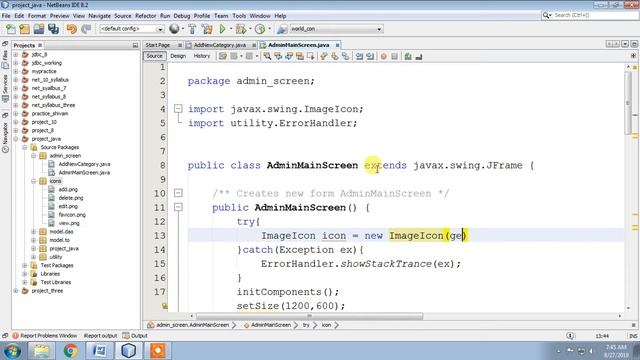This screenshot has height=360, width=640.
Task: Click the Save All toolbar icon
Action: 53,29
